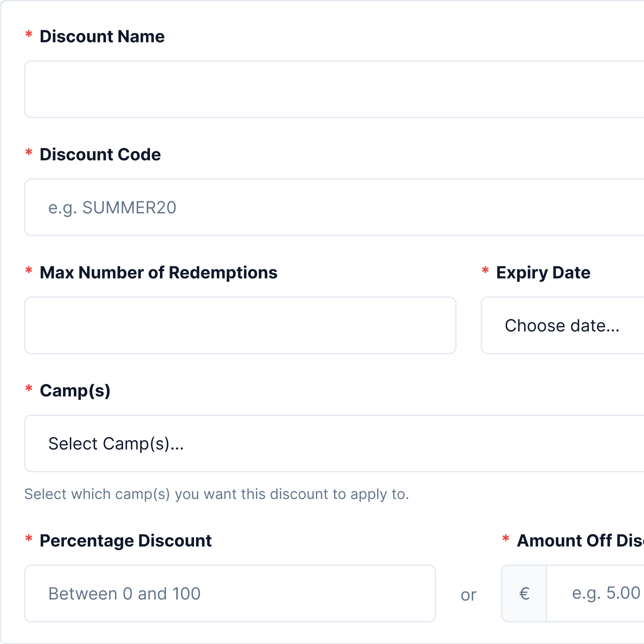Click the 'Camp(s)' field label
Image resolution: width=644 pixels, height=644 pixels.
75,391
